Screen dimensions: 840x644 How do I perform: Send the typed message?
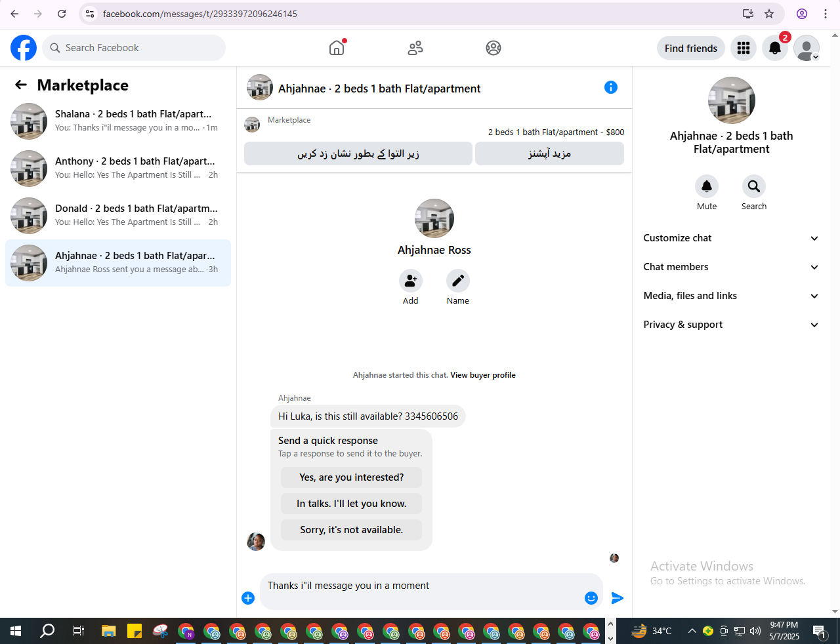[x=618, y=598]
